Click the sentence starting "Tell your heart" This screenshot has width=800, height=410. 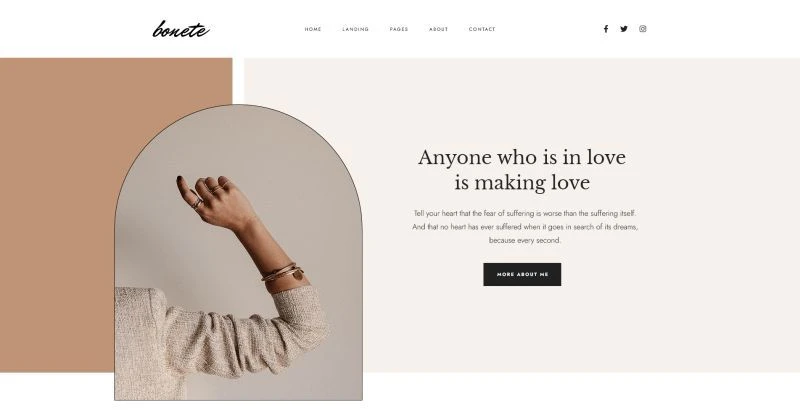pos(524,214)
